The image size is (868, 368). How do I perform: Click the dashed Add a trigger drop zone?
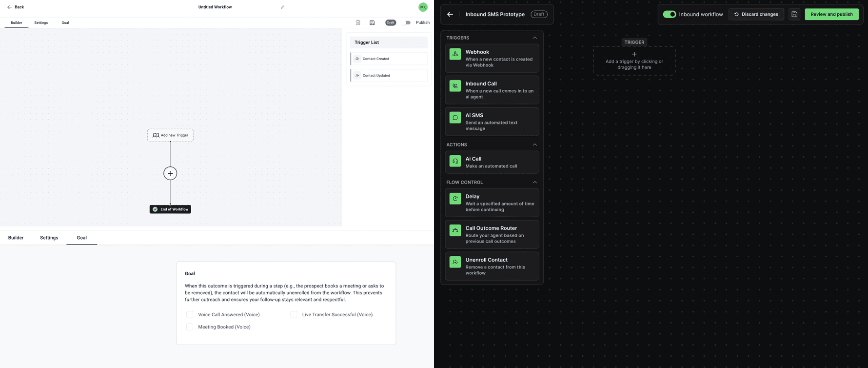(x=634, y=61)
